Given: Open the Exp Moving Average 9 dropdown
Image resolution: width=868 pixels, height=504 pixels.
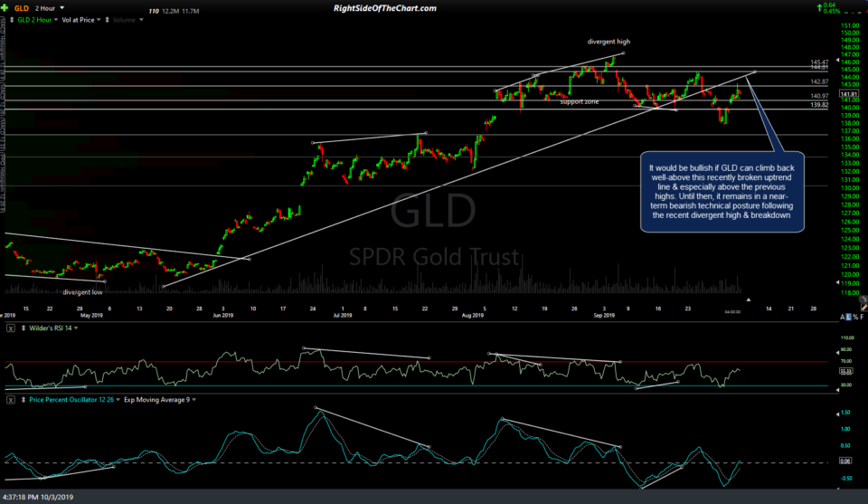Looking at the screenshot, I should (193, 400).
